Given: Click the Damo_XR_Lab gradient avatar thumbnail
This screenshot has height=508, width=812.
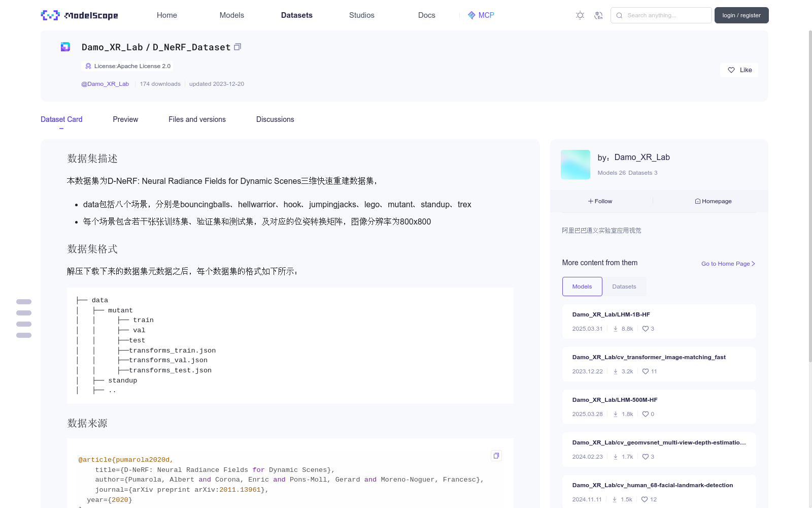Looking at the screenshot, I should pyautogui.click(x=576, y=165).
